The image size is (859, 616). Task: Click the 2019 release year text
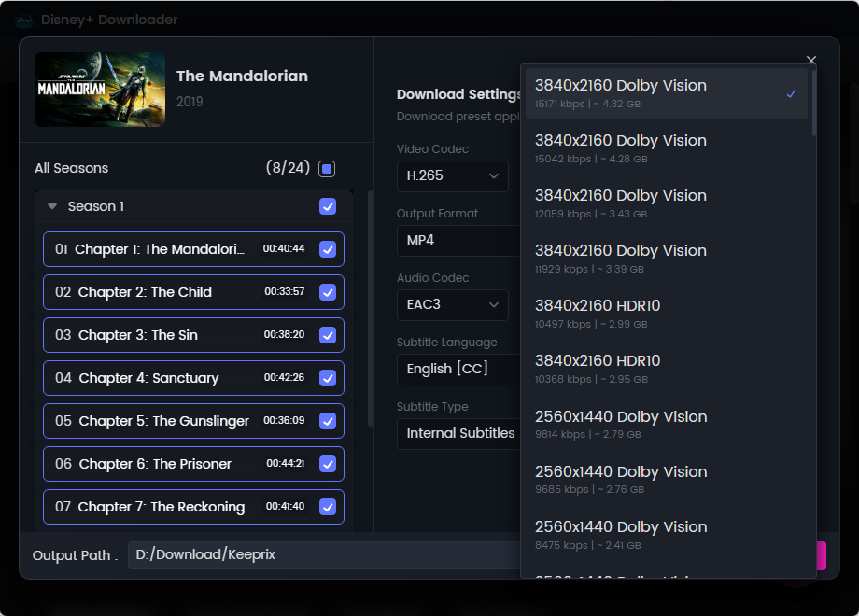(190, 102)
